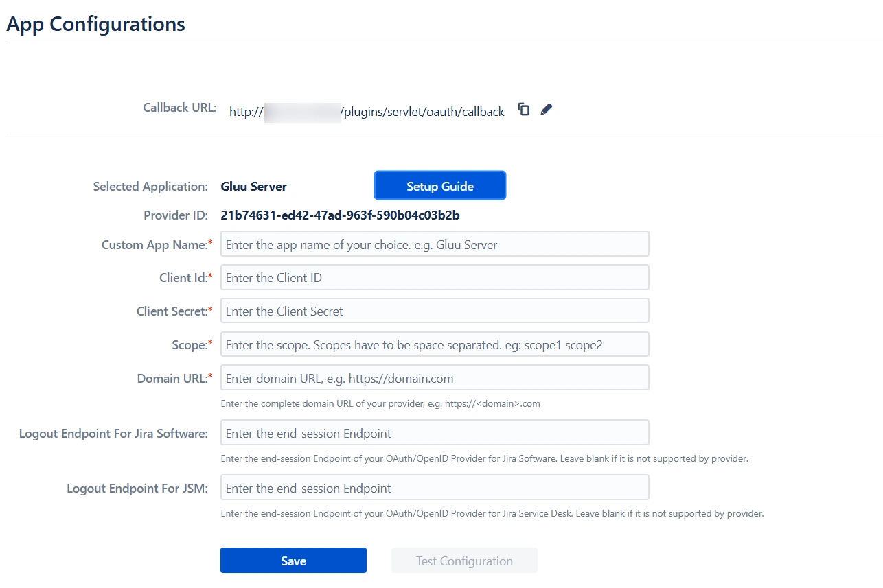The image size is (883, 588).
Task: Click the Jira Software end-session hint text
Action: [484, 458]
